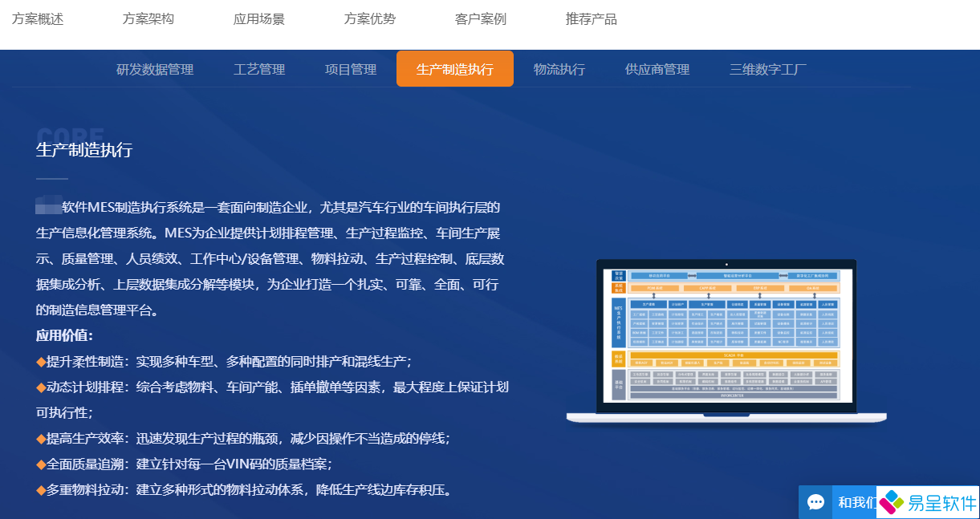Go to the 应用场景 menu entry

258,18
